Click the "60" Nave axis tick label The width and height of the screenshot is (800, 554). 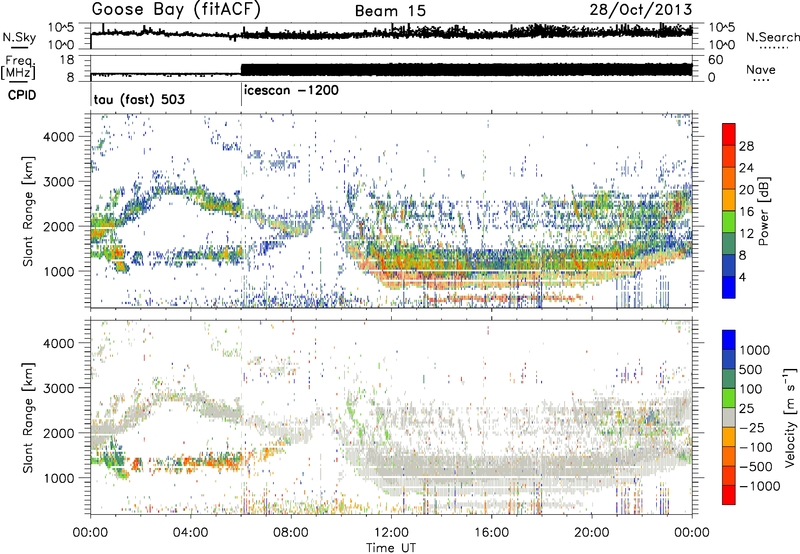715,60
